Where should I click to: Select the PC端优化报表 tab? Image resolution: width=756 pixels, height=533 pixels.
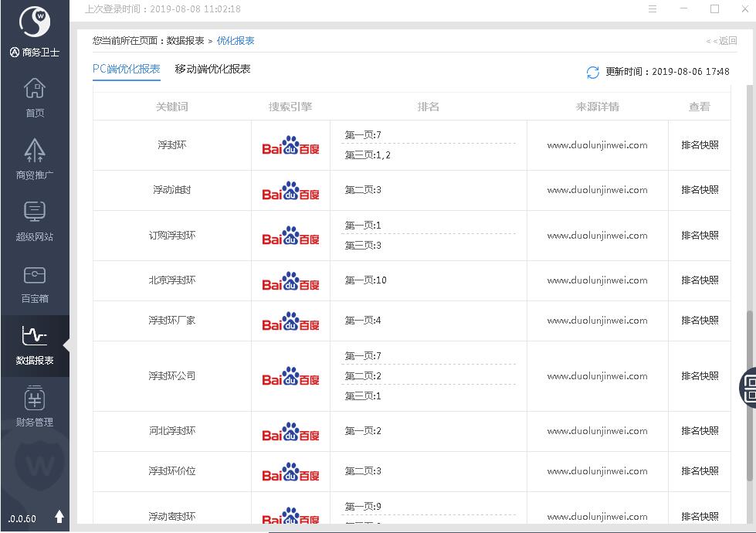pos(126,69)
